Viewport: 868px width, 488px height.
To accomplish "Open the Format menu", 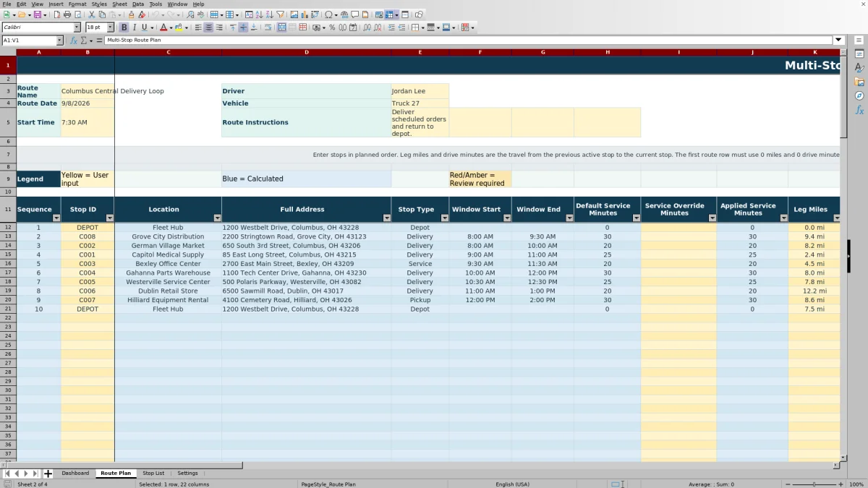I will click(77, 4).
